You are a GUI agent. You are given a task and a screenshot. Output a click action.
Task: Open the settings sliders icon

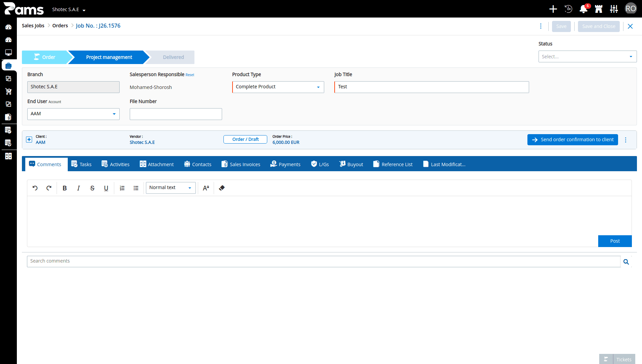[x=614, y=9]
